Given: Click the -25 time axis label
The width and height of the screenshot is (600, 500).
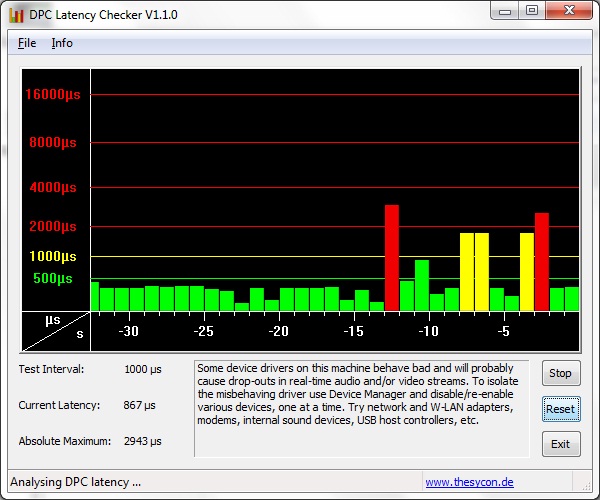Looking at the screenshot, I should coord(204,331).
